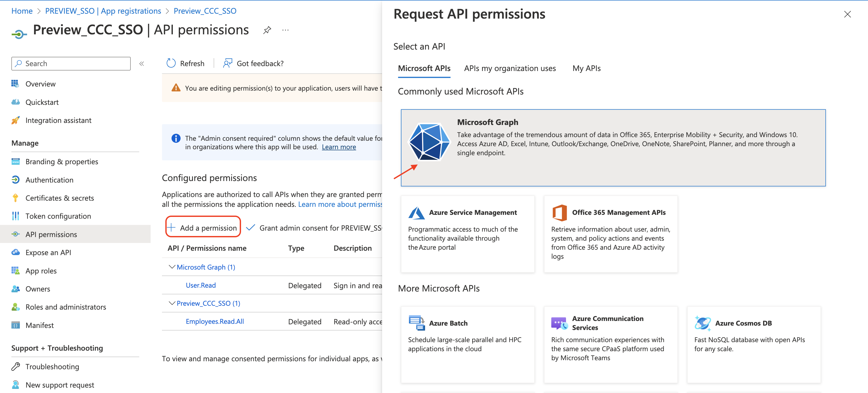Collapse the Preview_CCC_SSO (1) permissions group

[x=172, y=303]
